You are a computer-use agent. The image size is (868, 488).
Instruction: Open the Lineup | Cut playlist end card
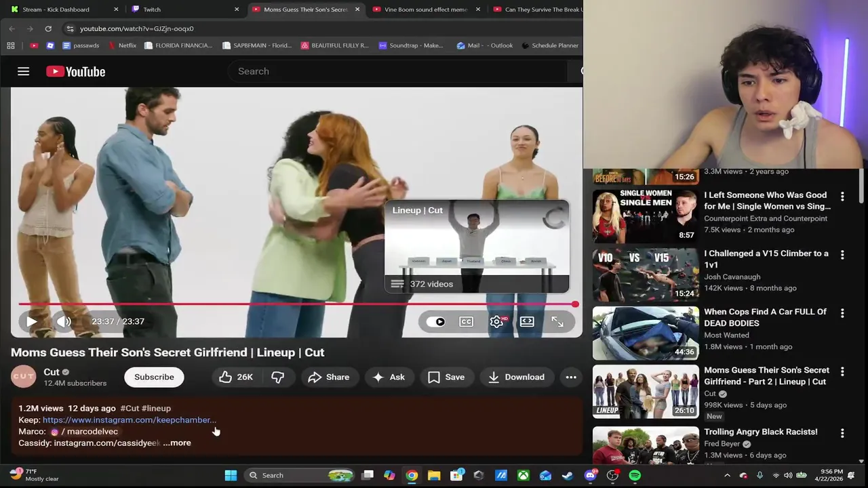pos(477,247)
